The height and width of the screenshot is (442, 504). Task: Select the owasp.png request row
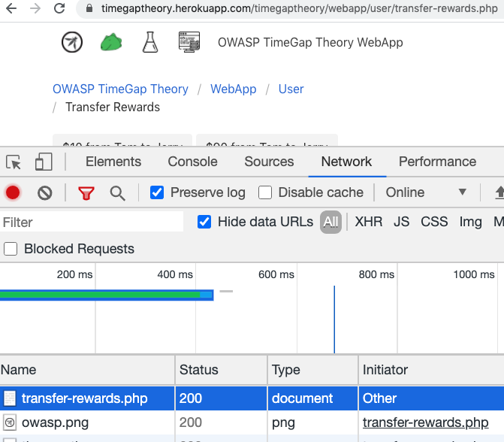(x=252, y=422)
